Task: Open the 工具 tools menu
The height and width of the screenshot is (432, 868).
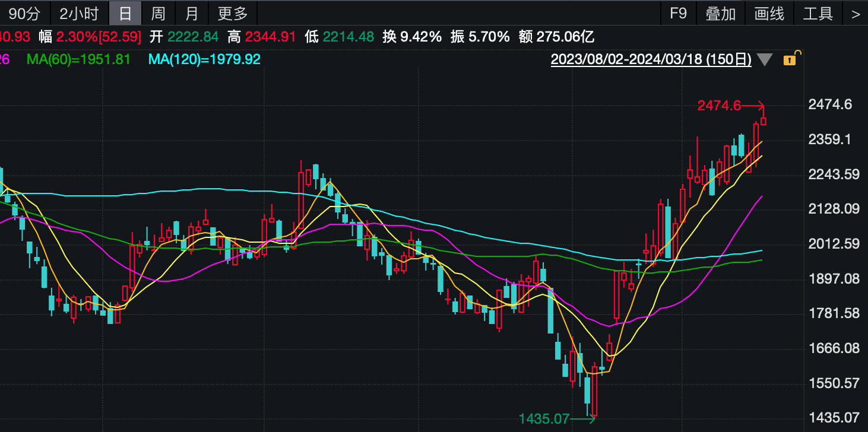Action: coord(818,13)
